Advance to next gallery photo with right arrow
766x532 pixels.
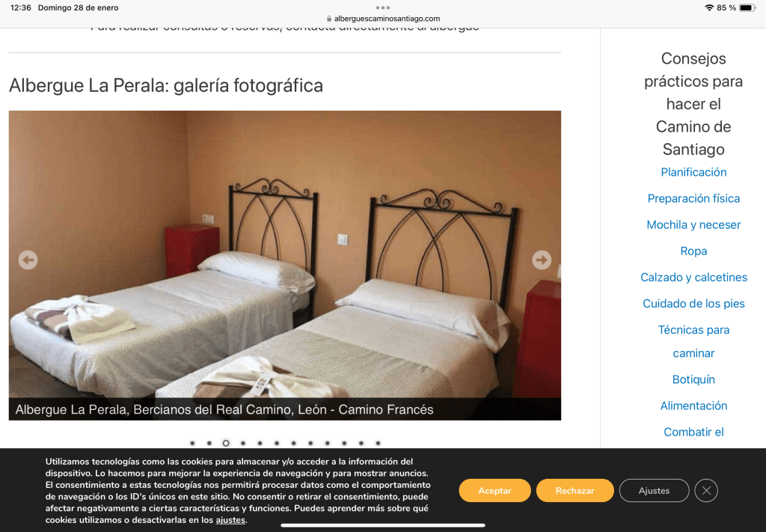[x=542, y=260]
